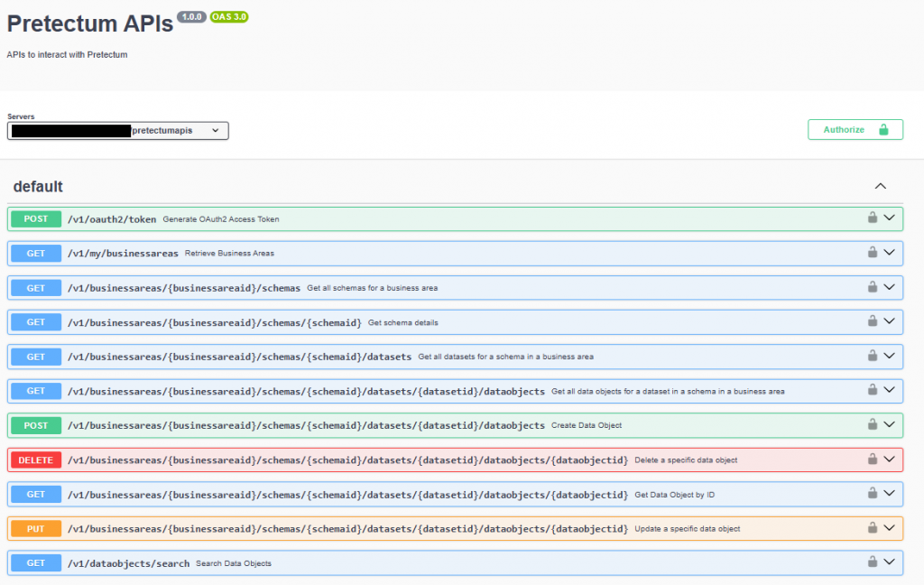The height and width of the screenshot is (585, 924).
Task: Open the Servers dropdown ending in pretectumapis
Action: coord(118,130)
